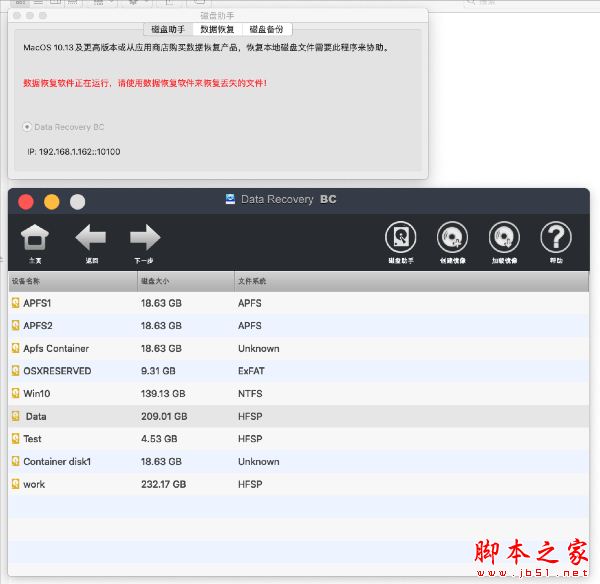Click the drive icon beside Data
This screenshot has height=584, width=600.
[15, 416]
